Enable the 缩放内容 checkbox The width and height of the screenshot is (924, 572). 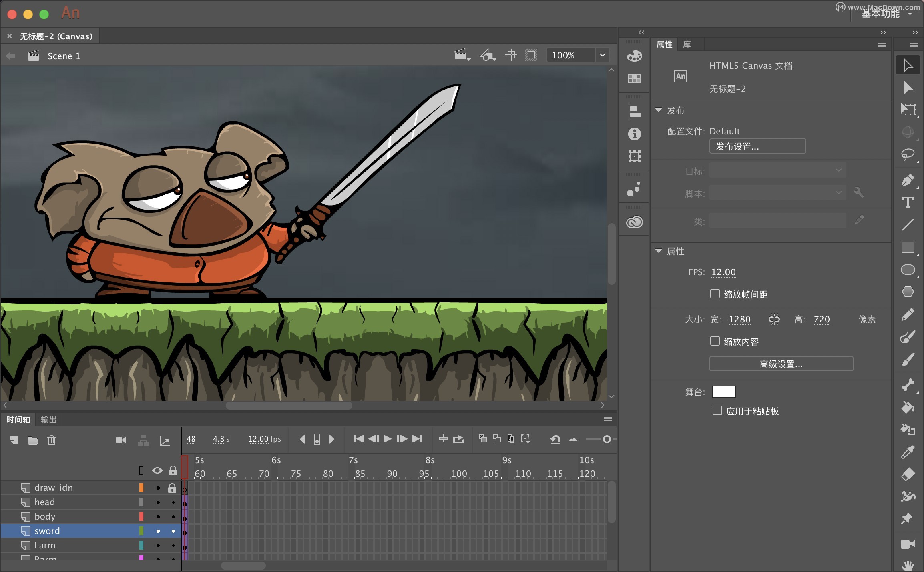pos(715,341)
